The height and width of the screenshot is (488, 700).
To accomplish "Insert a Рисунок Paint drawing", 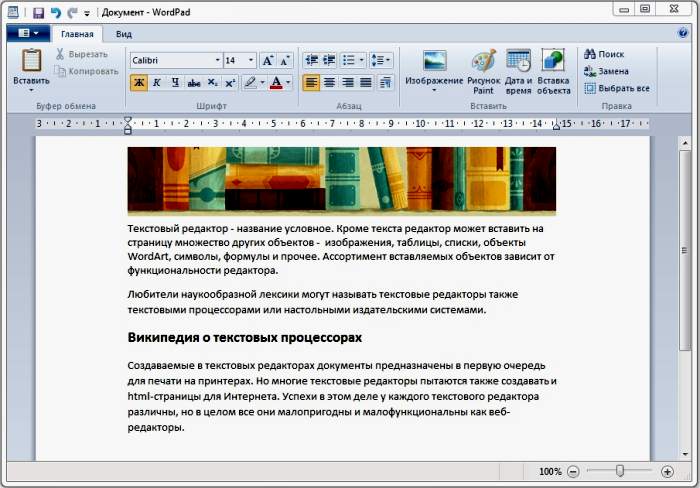I will pyautogui.click(x=483, y=71).
